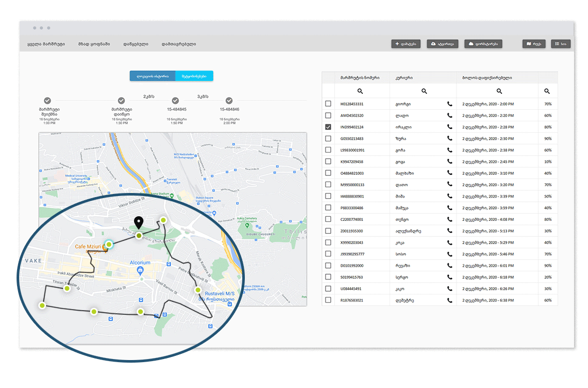This screenshot has height=388, width=588.
Task: Open search in the percentage column
Action: [547, 91]
